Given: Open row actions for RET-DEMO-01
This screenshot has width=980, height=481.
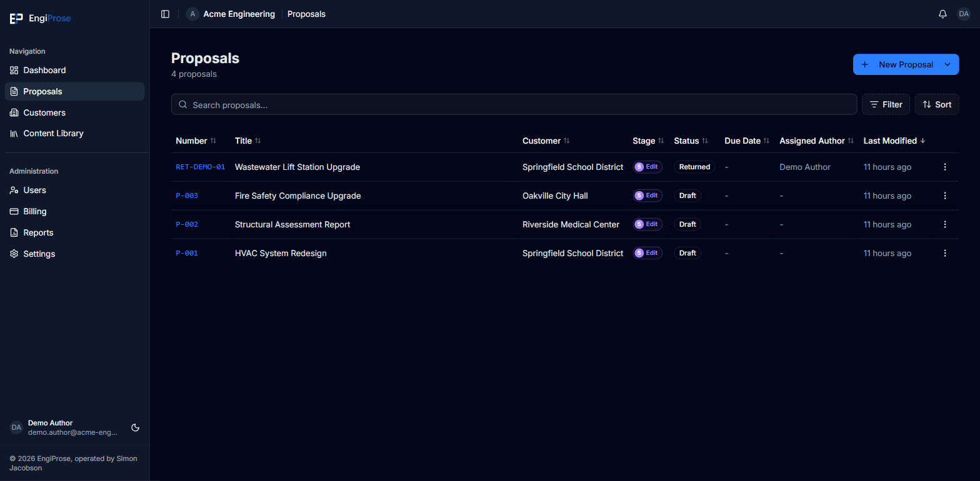Looking at the screenshot, I should 945,167.
